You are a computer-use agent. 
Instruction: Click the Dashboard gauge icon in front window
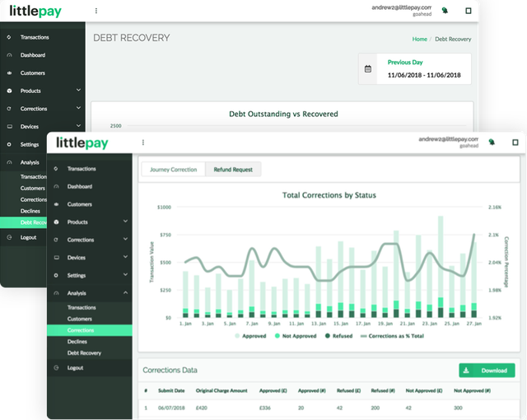56,186
